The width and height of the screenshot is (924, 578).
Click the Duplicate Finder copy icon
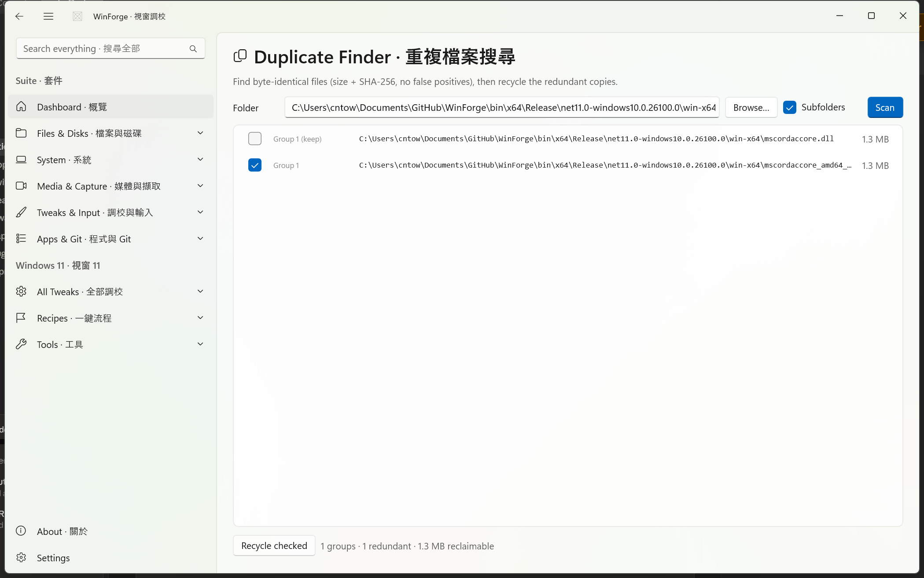point(240,56)
